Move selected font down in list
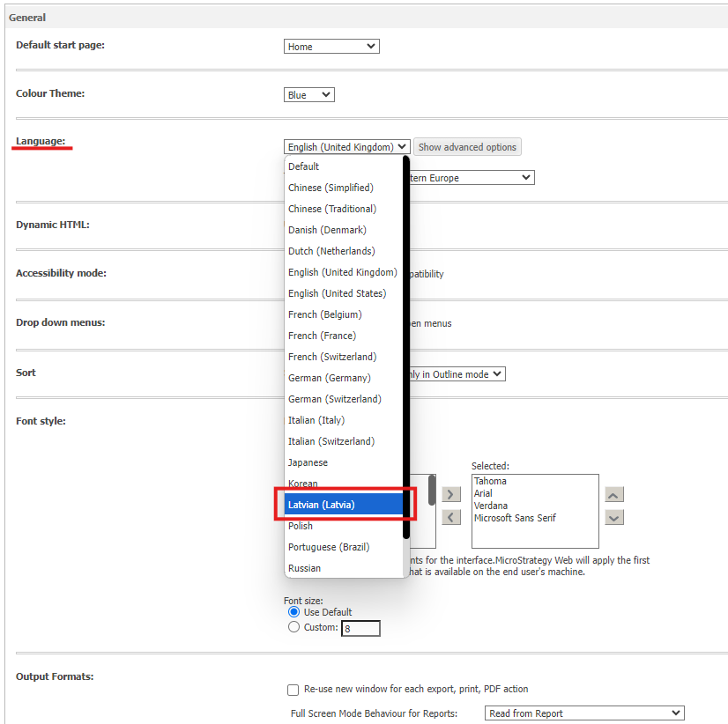Screen dimensions: 728x724 [613, 517]
